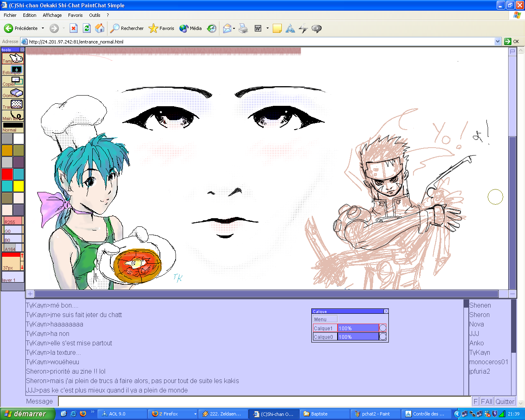Open the Média toolbar button
The image size is (525, 420).
click(191, 28)
